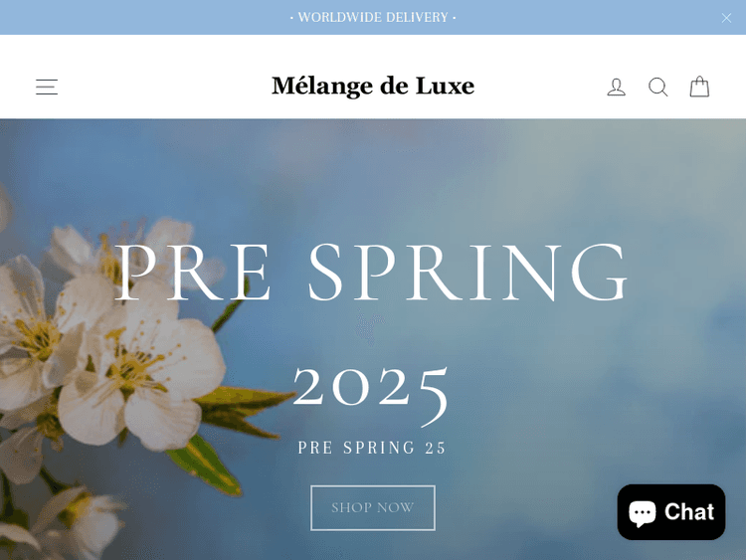Start a conversation via Chat button

(671, 512)
